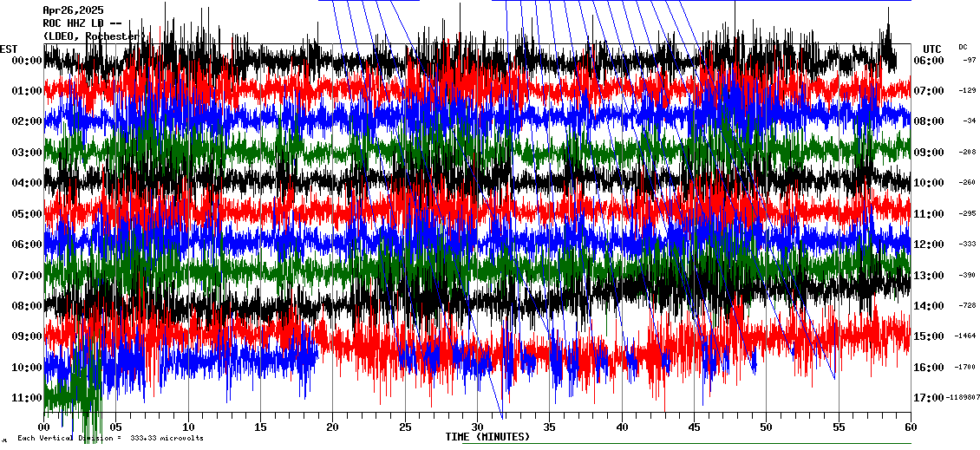Viewport: 980px width, 450px height.
Task: Select the 06:00 UTC row label
Action: (x=928, y=61)
